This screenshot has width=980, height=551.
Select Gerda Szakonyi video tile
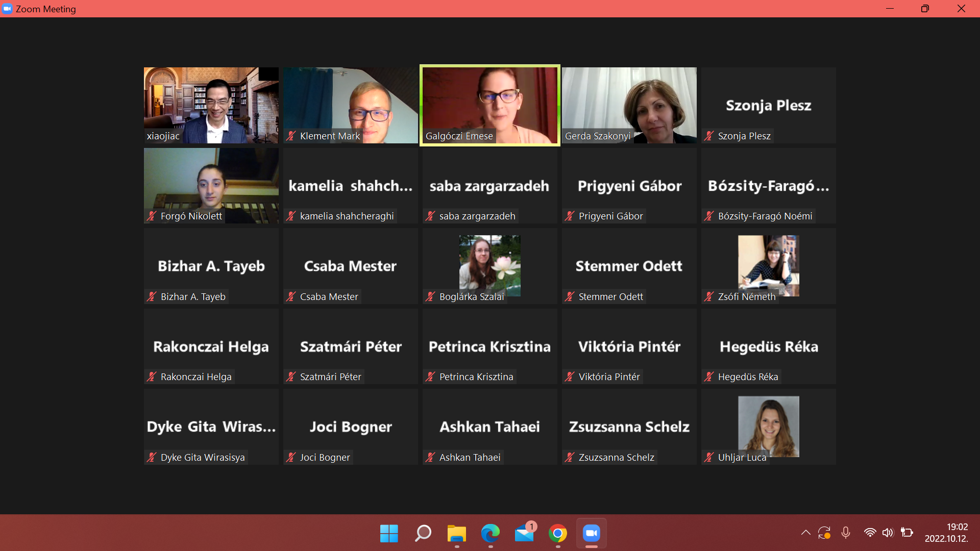click(x=629, y=105)
